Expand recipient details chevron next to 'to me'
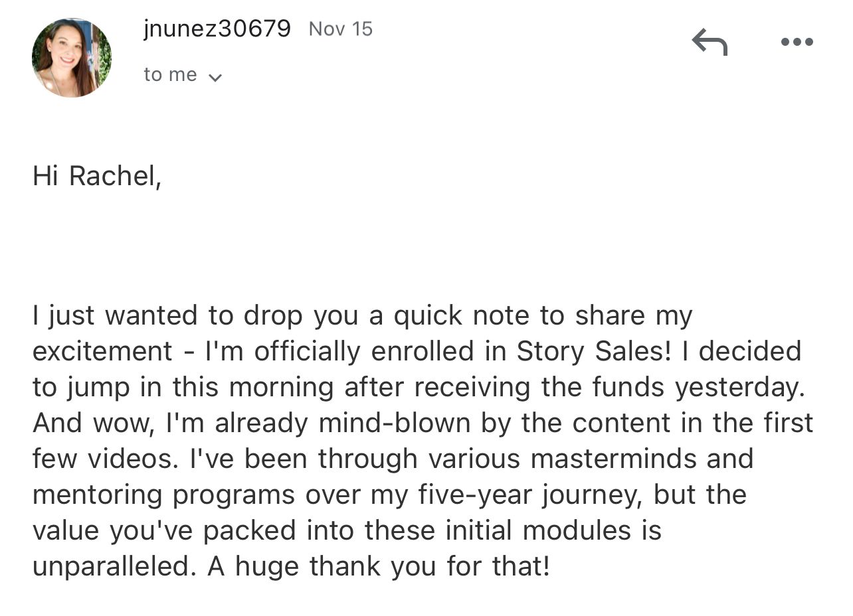 tap(215, 77)
